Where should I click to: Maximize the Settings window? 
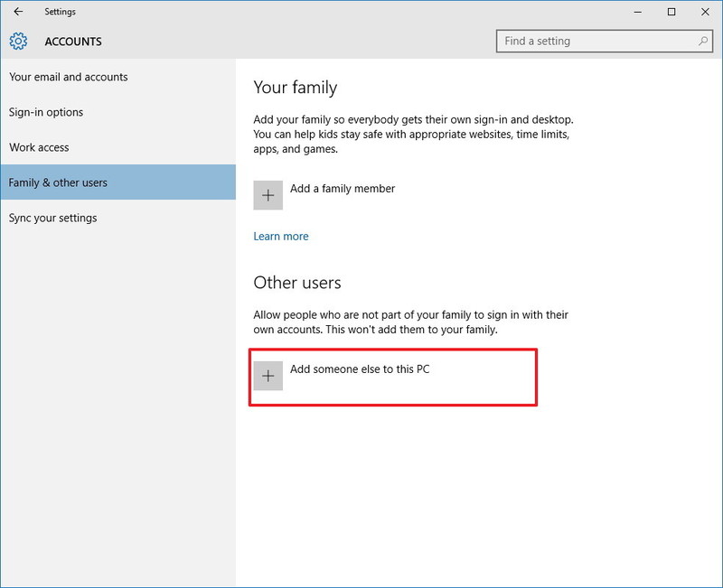point(671,12)
